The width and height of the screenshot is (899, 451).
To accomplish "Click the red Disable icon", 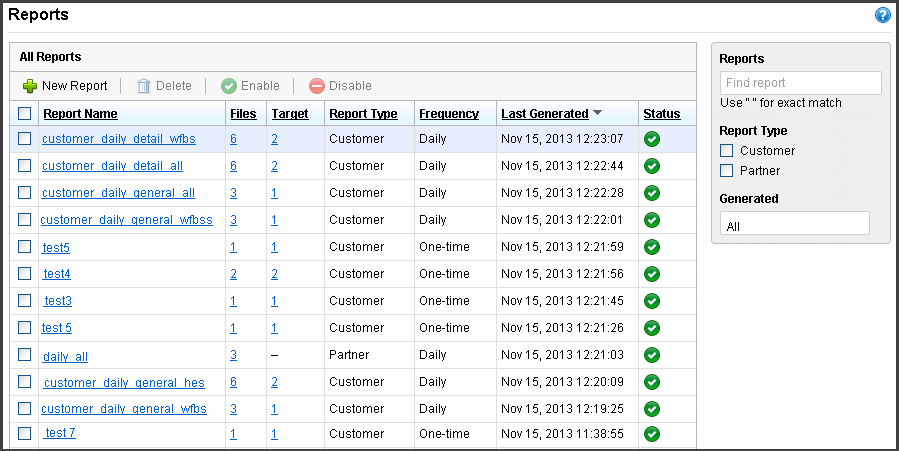I will pos(317,86).
